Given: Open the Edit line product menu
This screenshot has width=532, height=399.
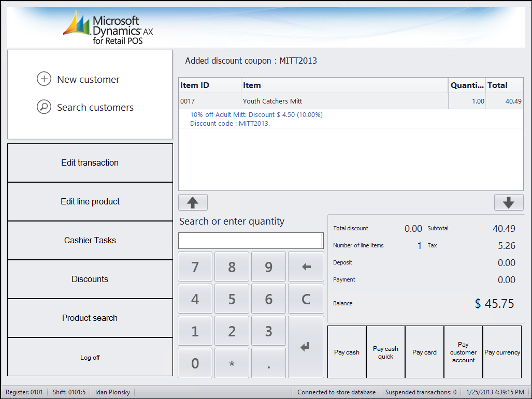Looking at the screenshot, I should coord(90,201).
